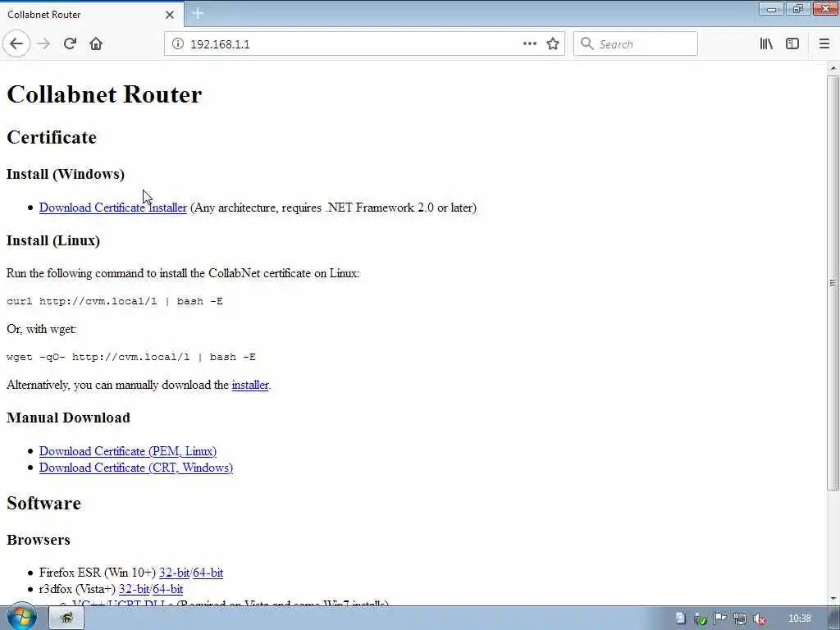
Task: Show site information for 192.168.1.1
Action: [x=178, y=44]
